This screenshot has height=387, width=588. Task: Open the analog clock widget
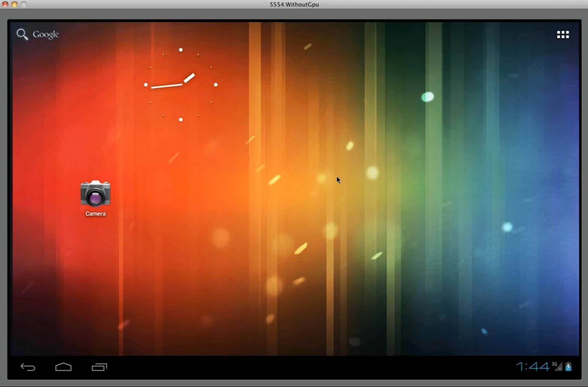181,85
